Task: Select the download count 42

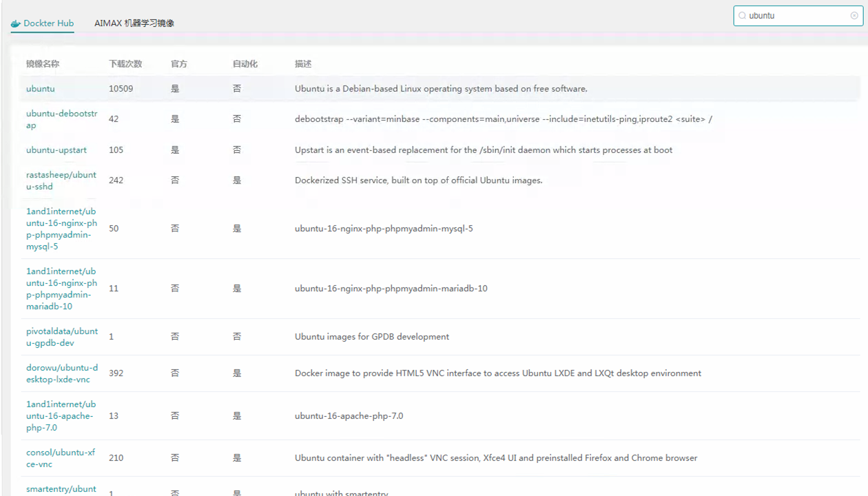Action: pyautogui.click(x=114, y=119)
